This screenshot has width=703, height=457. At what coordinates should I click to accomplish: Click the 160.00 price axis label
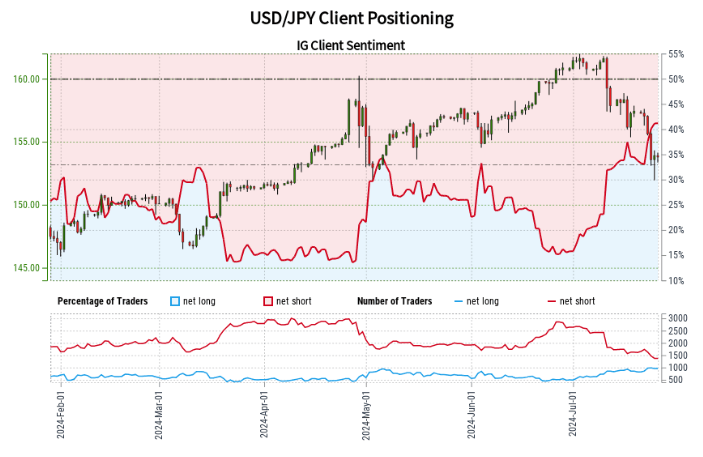(29, 79)
